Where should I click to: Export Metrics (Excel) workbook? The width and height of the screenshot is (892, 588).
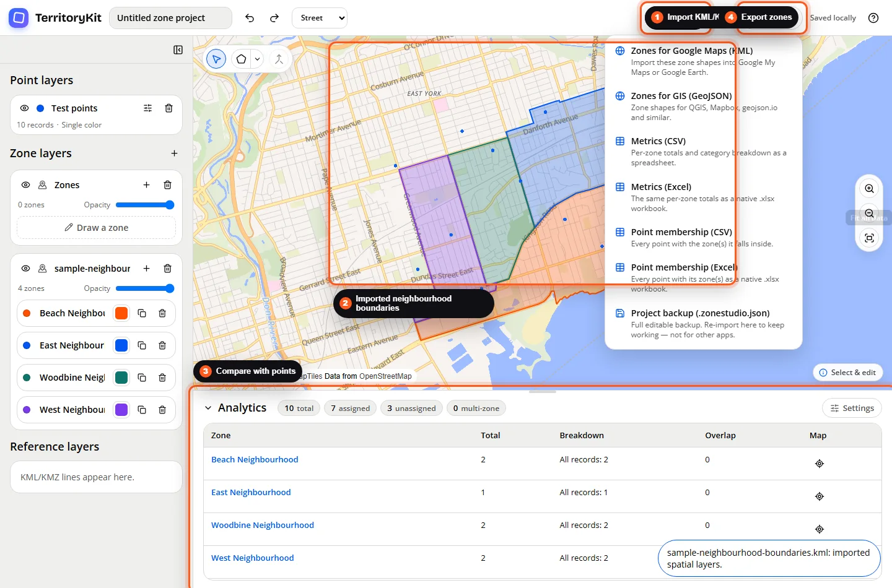703,197
